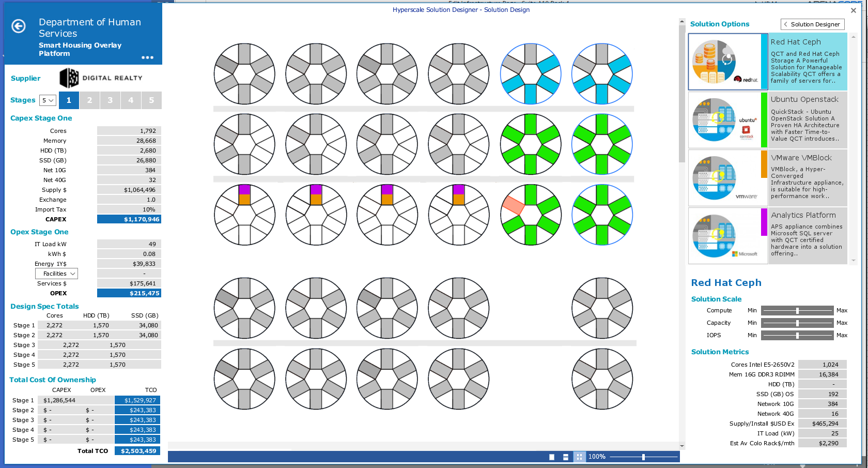The width and height of the screenshot is (868, 468).
Task: Open the Facilities dropdown in Opex section
Action: point(56,273)
